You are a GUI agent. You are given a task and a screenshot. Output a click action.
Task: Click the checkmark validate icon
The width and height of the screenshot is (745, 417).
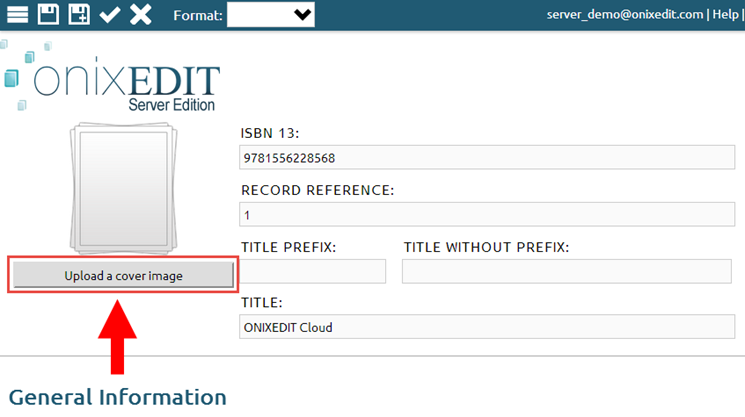point(110,15)
